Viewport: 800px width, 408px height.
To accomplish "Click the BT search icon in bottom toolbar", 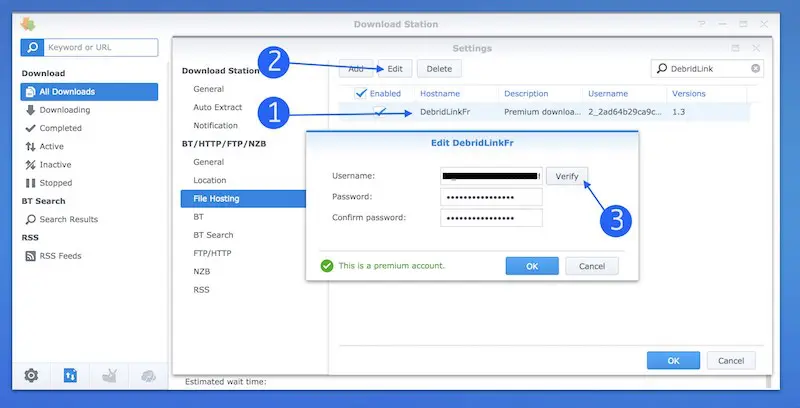I will 109,376.
